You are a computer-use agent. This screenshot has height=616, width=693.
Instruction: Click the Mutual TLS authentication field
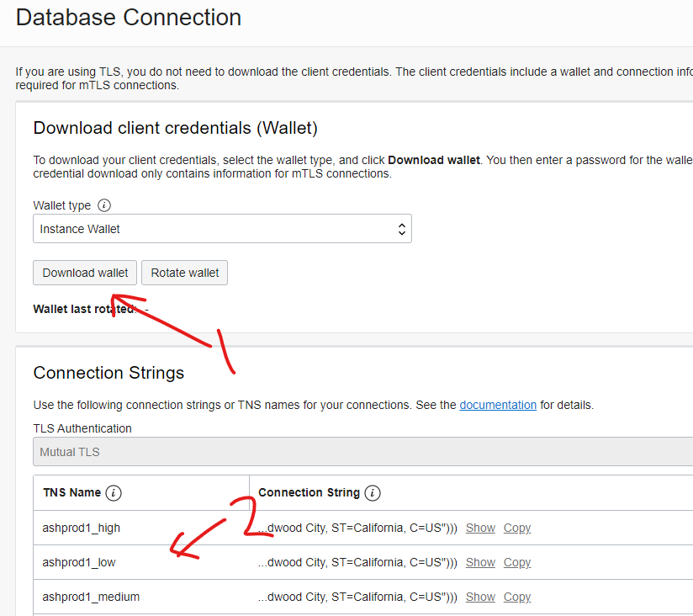pos(362,452)
